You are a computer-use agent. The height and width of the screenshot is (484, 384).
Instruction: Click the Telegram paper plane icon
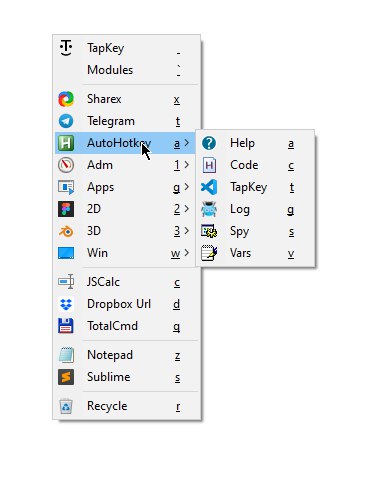pyautogui.click(x=66, y=121)
